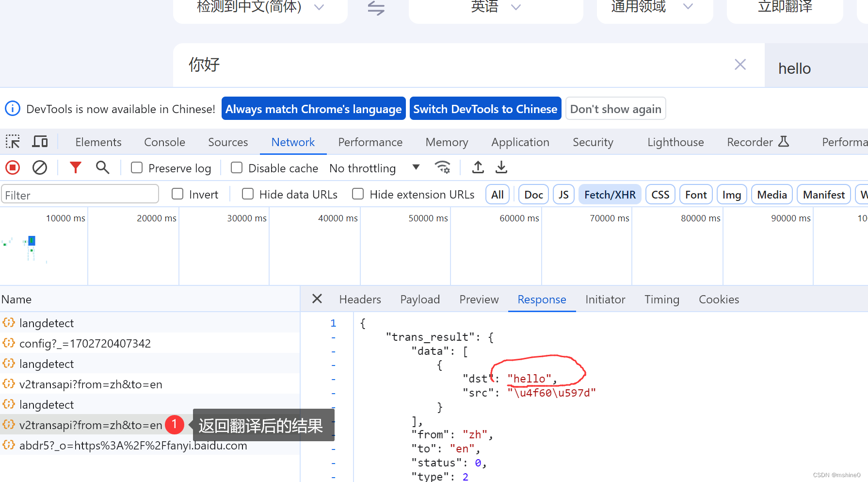Open the Performance panel tab

pos(370,142)
